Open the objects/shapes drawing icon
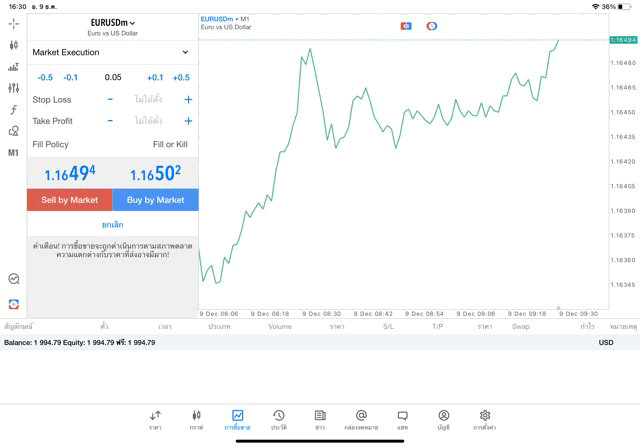The height and width of the screenshot is (447, 640). click(13, 131)
